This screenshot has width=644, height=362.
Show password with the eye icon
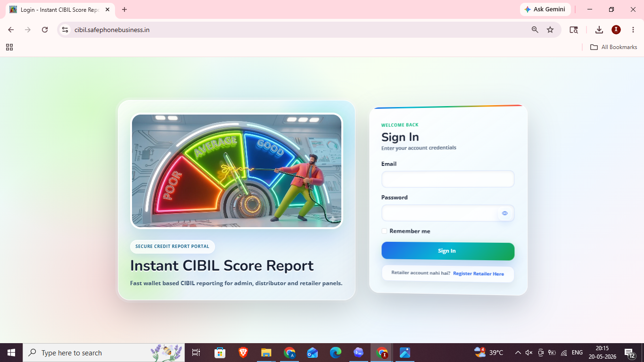pos(504,213)
